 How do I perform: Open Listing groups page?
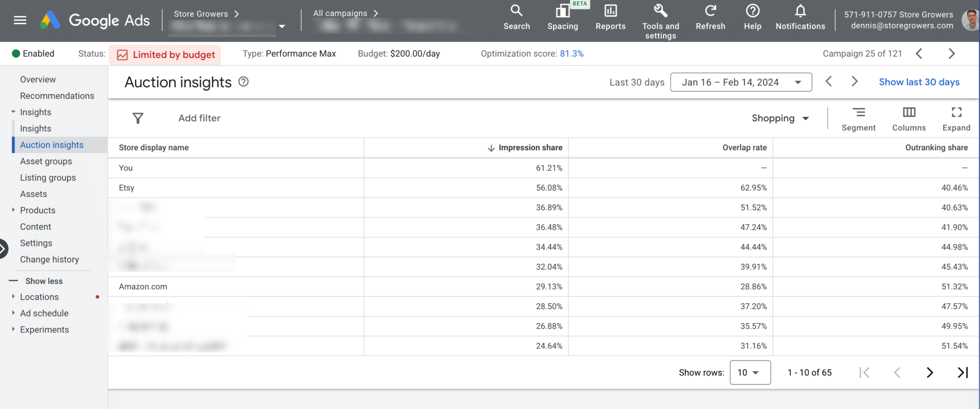click(x=48, y=177)
